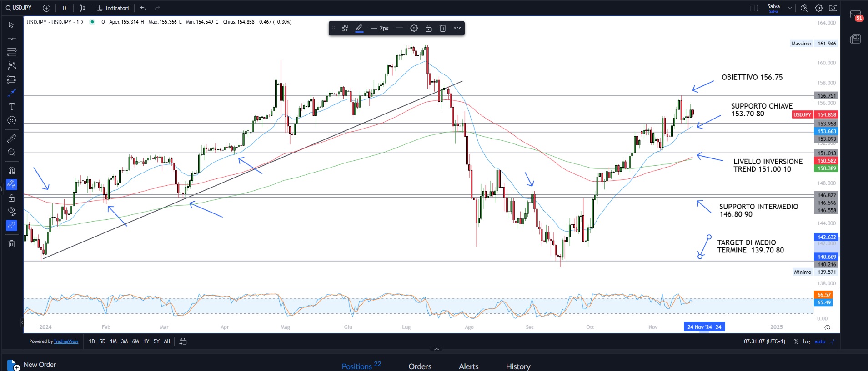Change line color with pencil swatch
The height and width of the screenshot is (371, 868).
coord(359,28)
